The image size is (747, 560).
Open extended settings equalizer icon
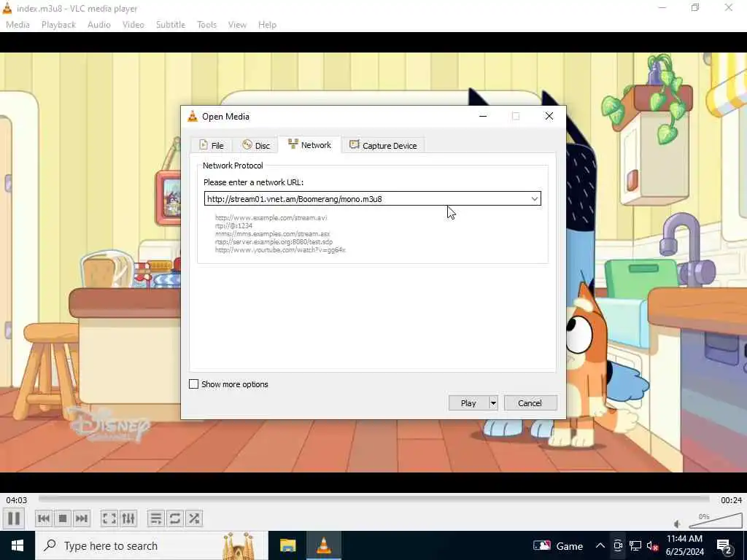pos(128,518)
